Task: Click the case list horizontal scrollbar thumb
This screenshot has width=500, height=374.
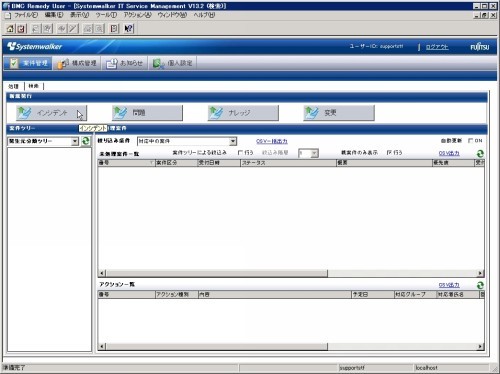Action: click(217, 274)
